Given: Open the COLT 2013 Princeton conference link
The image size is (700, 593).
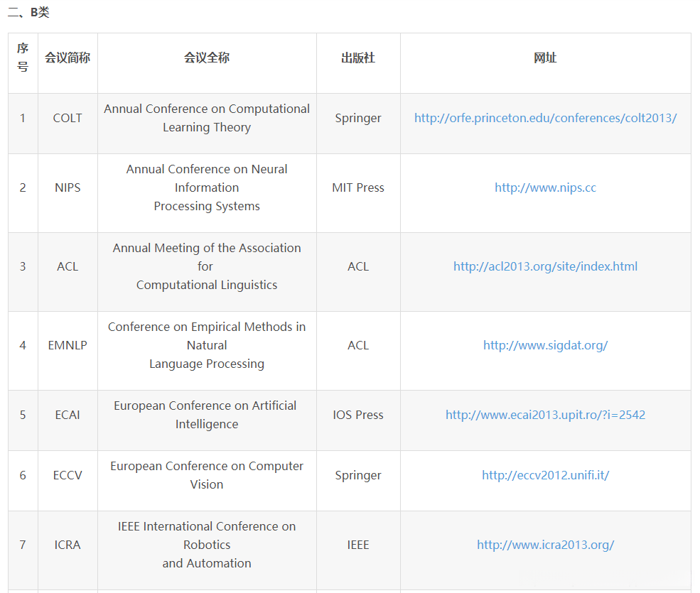Looking at the screenshot, I should pyautogui.click(x=545, y=118).
